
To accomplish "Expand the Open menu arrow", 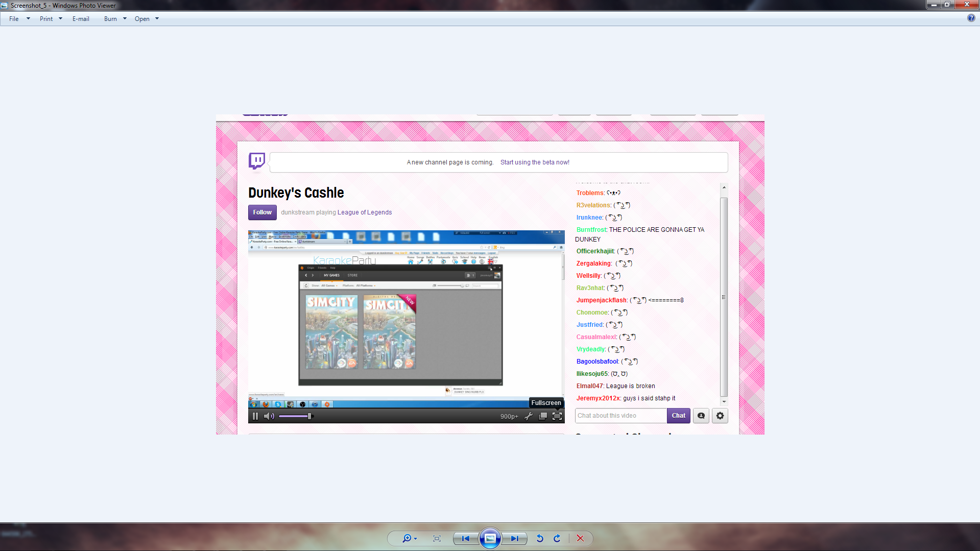I will [x=157, y=19].
